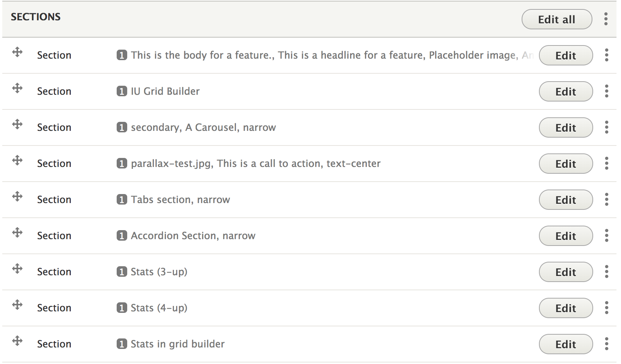The height and width of the screenshot is (364, 621).
Task: Edit the Carousel narrow section
Action: (566, 127)
